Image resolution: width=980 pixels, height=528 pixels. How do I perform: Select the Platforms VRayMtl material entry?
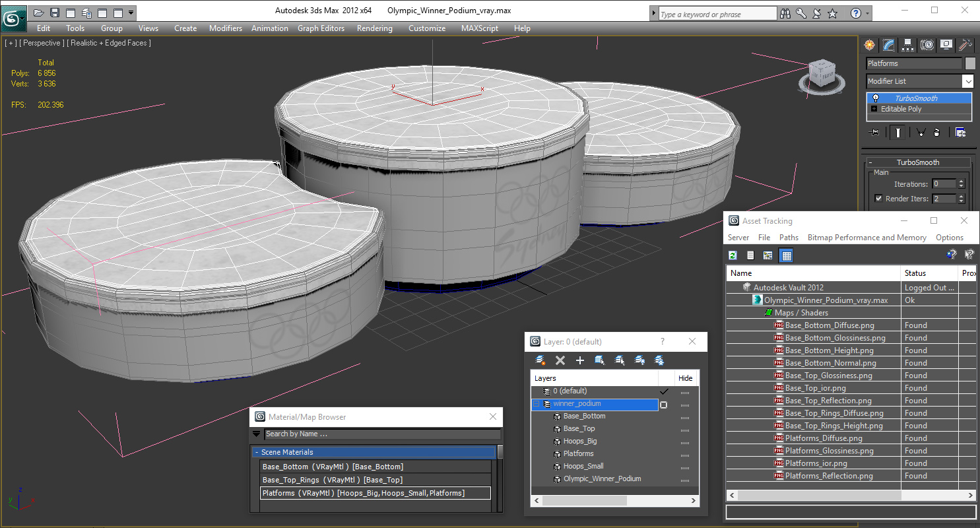(375, 493)
